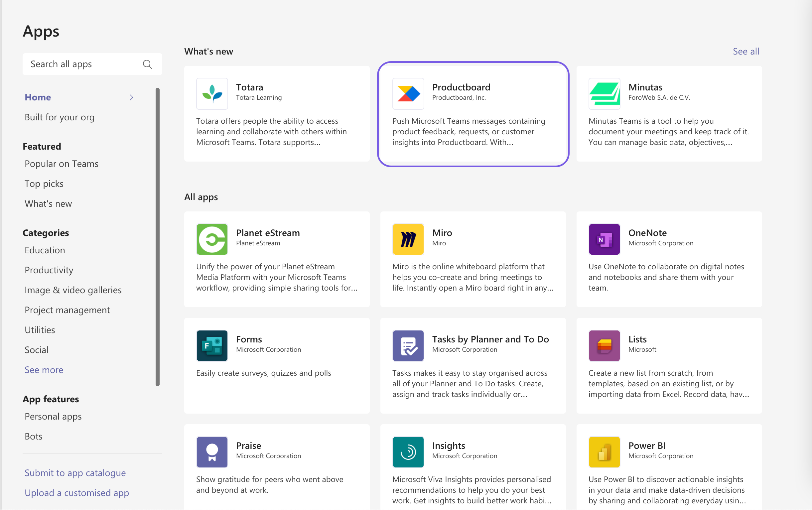Click the ForoWeb S.A. de C.V. text
Screen dimensions: 812x510
659,97
